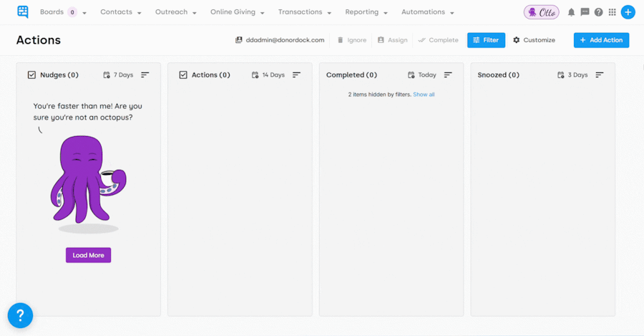Click the Filter button
The width and height of the screenshot is (644, 336).
pos(486,40)
